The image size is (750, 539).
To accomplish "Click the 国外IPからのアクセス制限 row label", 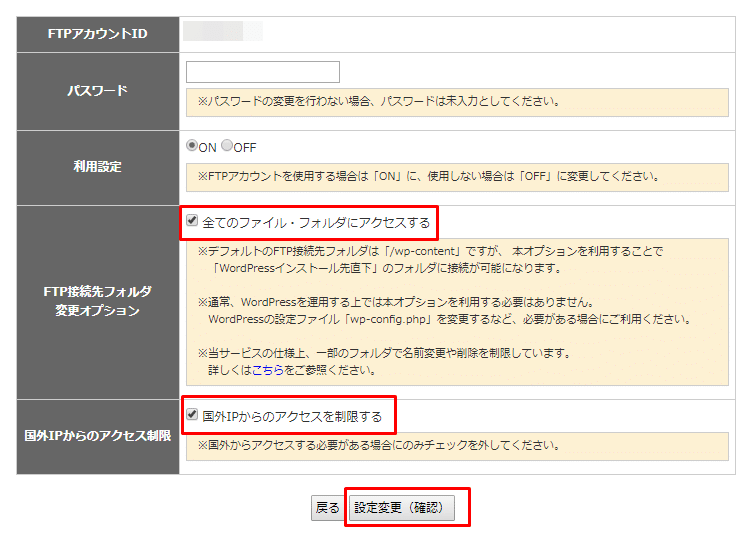I will click(98, 436).
